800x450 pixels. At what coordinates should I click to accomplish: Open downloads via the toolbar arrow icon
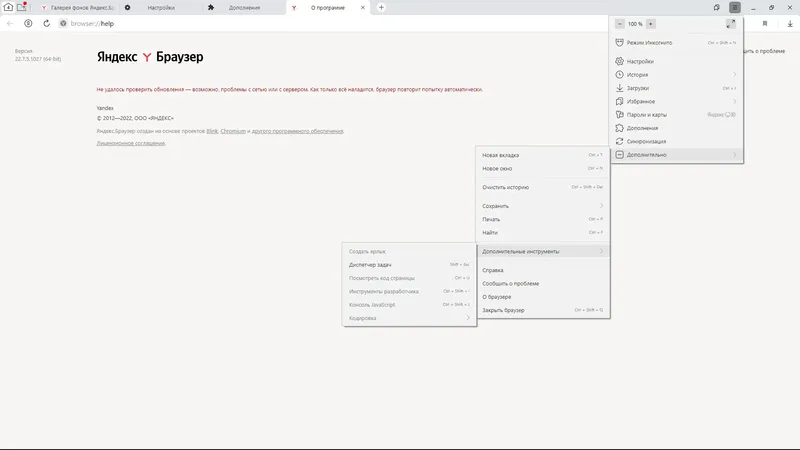click(790, 23)
